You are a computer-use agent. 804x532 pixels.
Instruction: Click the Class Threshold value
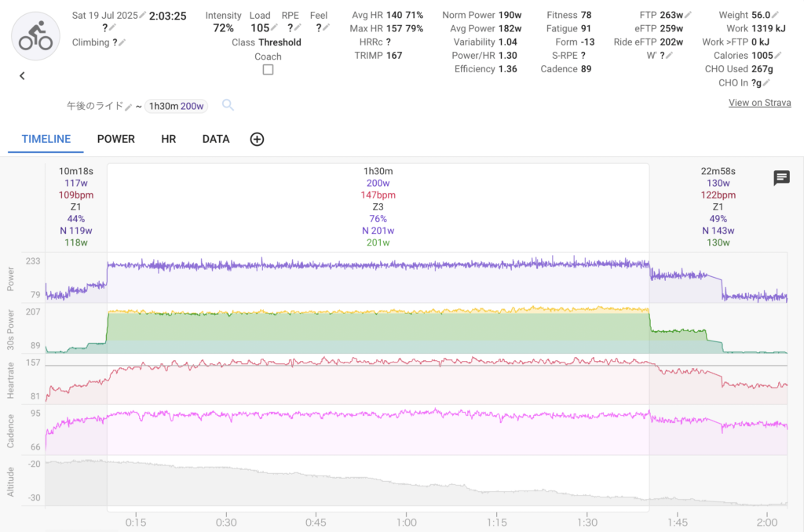(x=266, y=42)
